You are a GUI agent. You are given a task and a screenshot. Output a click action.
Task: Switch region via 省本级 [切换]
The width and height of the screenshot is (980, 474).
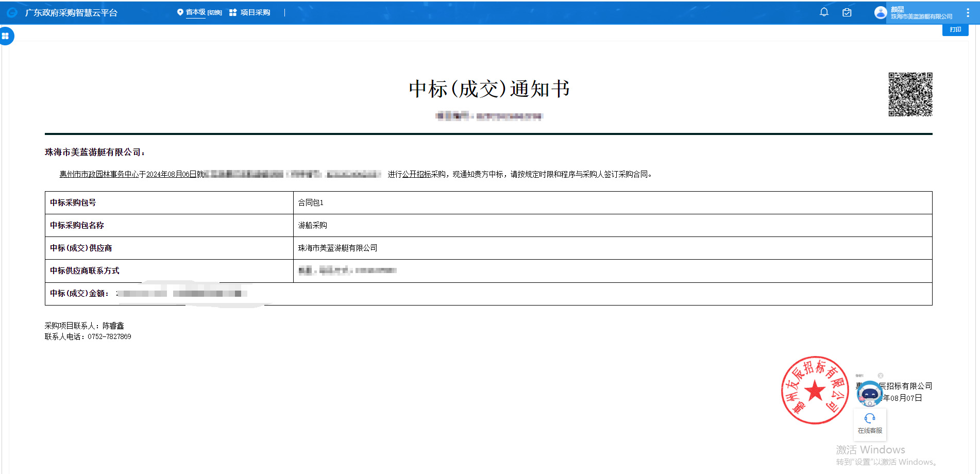tap(204, 12)
